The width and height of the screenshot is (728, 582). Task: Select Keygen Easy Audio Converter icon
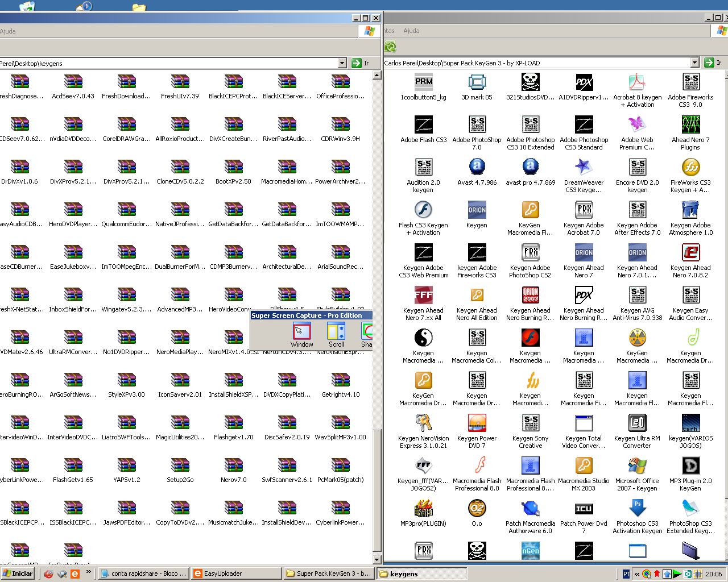691,295
